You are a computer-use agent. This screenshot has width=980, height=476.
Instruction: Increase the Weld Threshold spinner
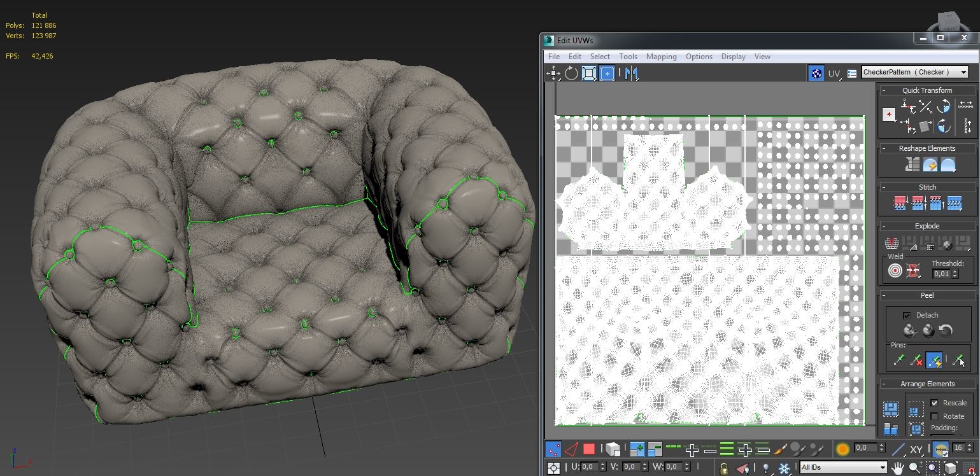[x=955, y=272]
